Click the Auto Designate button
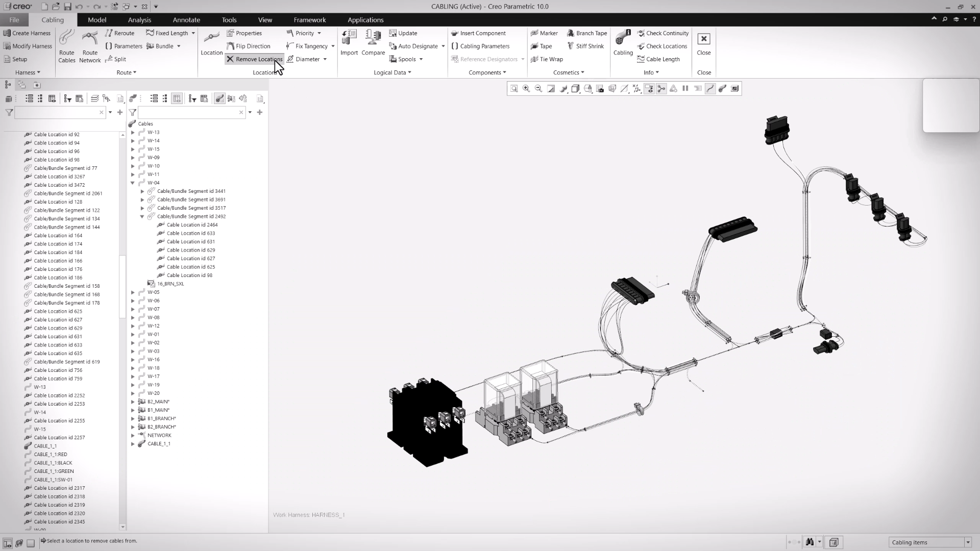980x551 pixels. [x=413, y=46]
